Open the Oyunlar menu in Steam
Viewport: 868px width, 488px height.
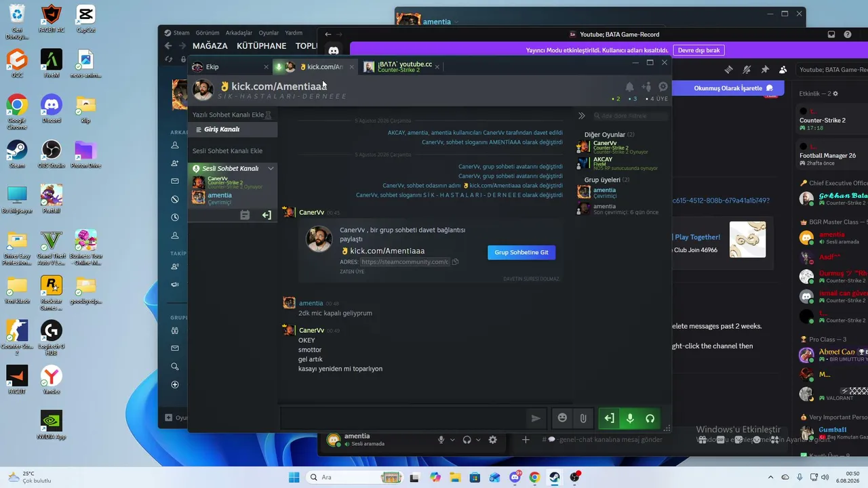click(x=269, y=33)
